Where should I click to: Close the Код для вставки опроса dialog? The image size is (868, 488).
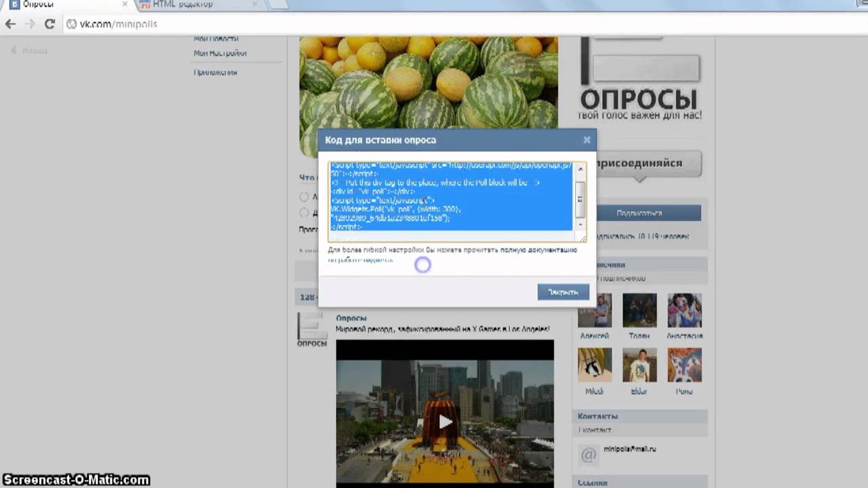click(x=587, y=140)
